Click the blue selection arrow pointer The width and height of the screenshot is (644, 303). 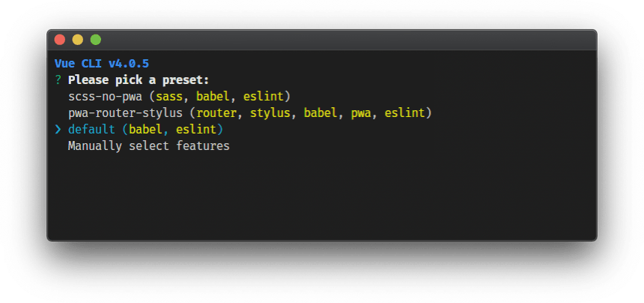pos(58,130)
